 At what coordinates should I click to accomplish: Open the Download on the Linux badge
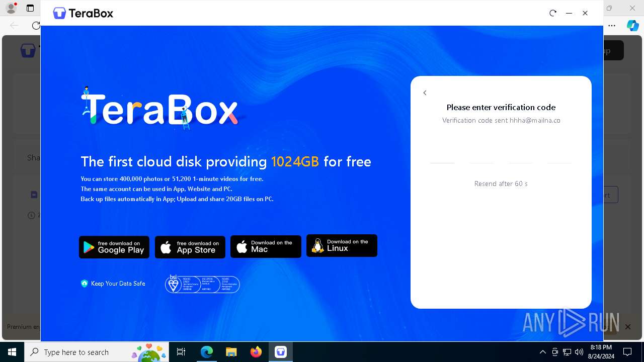[342, 245]
